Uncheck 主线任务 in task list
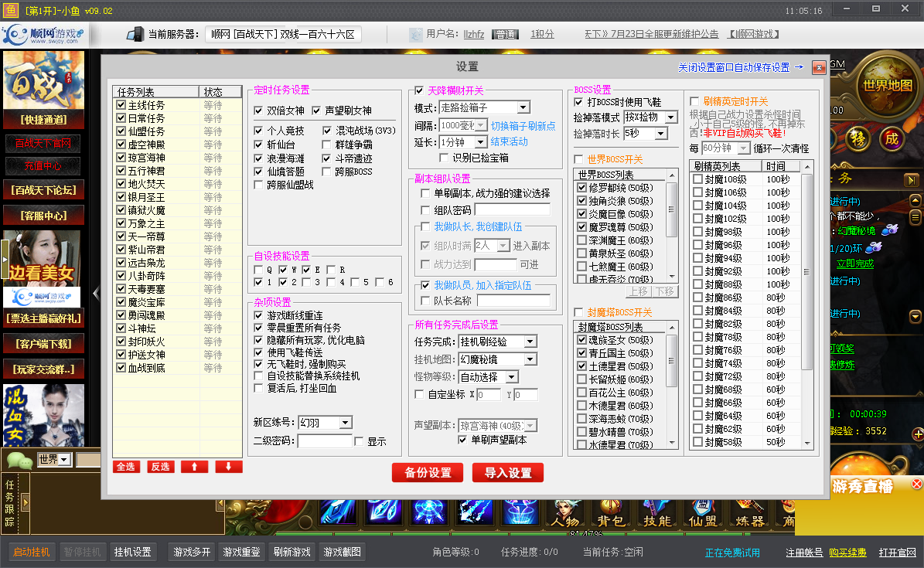924x568 pixels. coord(121,105)
